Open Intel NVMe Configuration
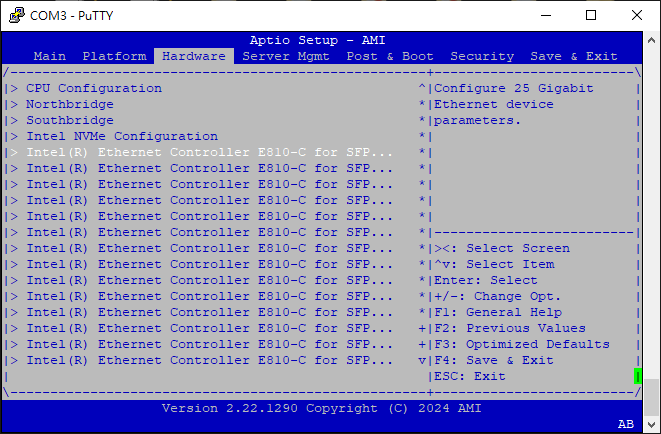 pos(122,136)
